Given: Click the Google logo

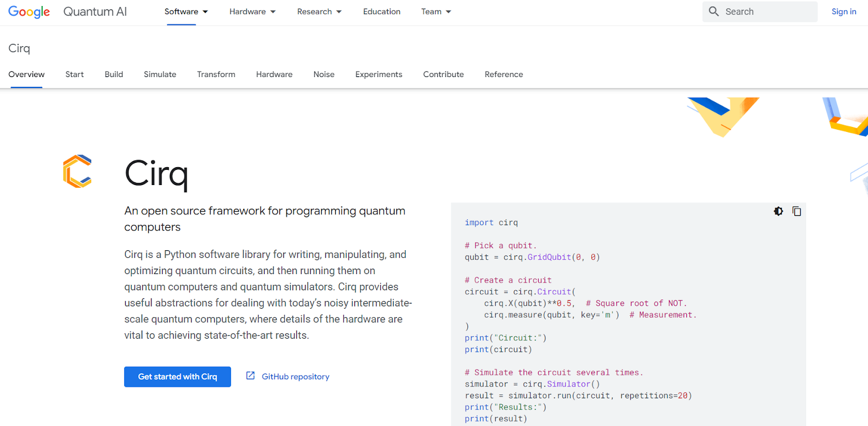Looking at the screenshot, I should coord(29,12).
